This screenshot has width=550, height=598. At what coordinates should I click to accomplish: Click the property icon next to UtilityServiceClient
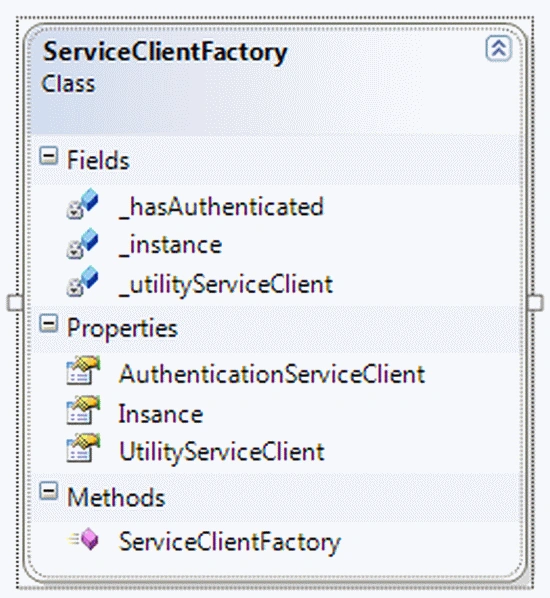pyautogui.click(x=83, y=448)
